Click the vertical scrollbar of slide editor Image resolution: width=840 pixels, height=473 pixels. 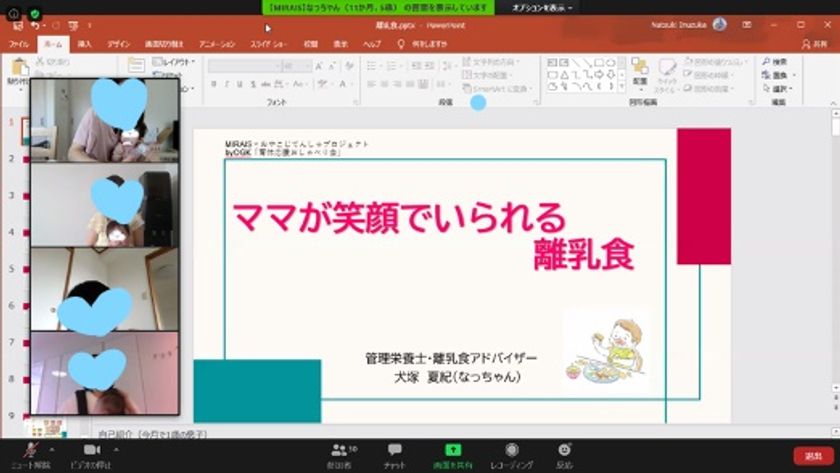pos(834,250)
